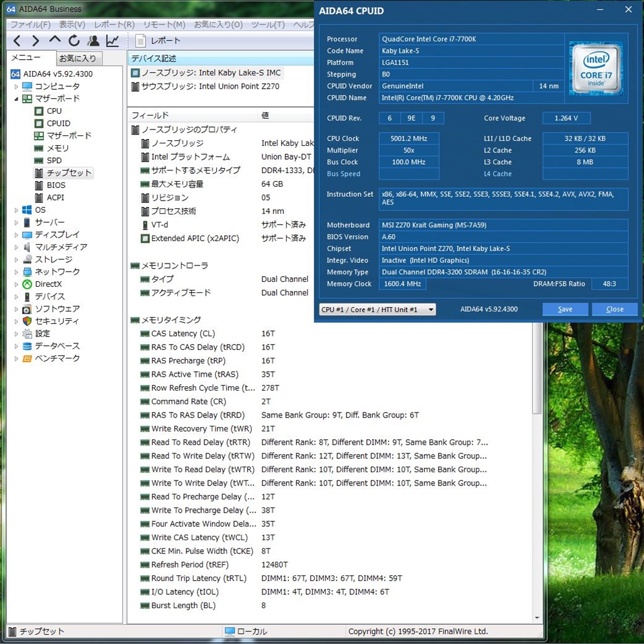The height and width of the screenshot is (644, 644).
Task: Open the ファイル(F) menu
Action: (30, 25)
